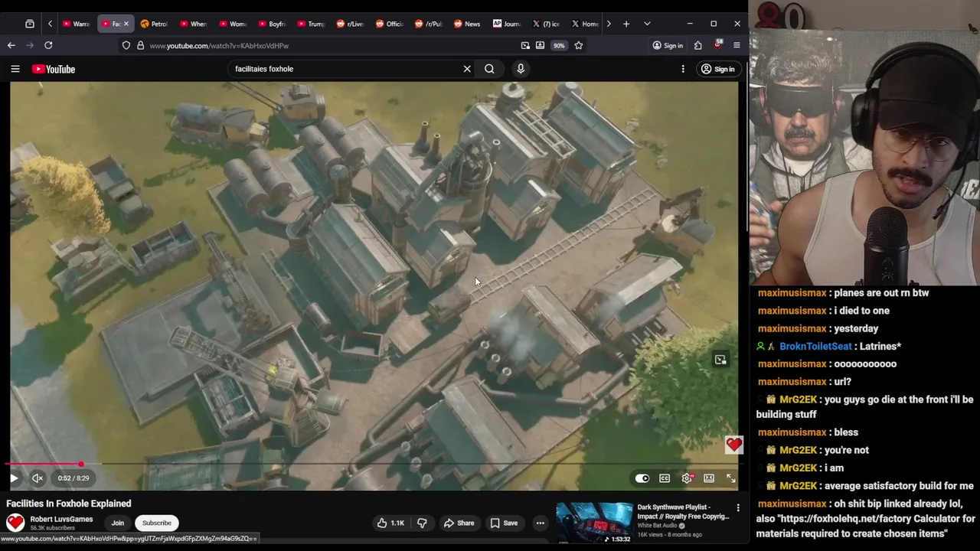
Task: Toggle the autoplay switch
Action: click(642, 478)
